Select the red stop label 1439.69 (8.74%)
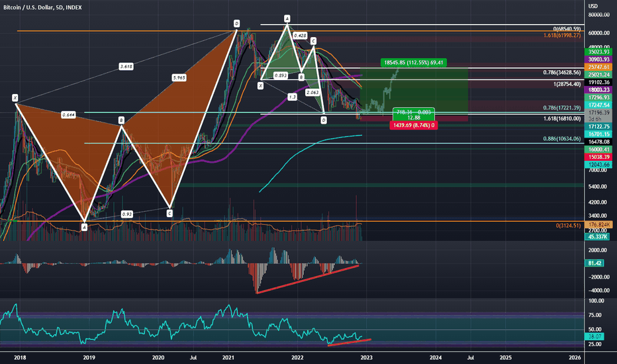617x364 pixels. [414, 125]
